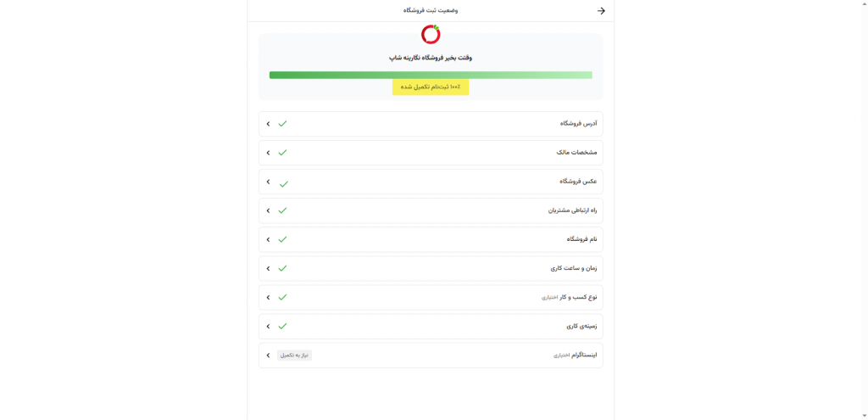Click green checkmark beside زمینه‌ی کاری
Viewport: 868px width, 420px height.
click(x=282, y=326)
